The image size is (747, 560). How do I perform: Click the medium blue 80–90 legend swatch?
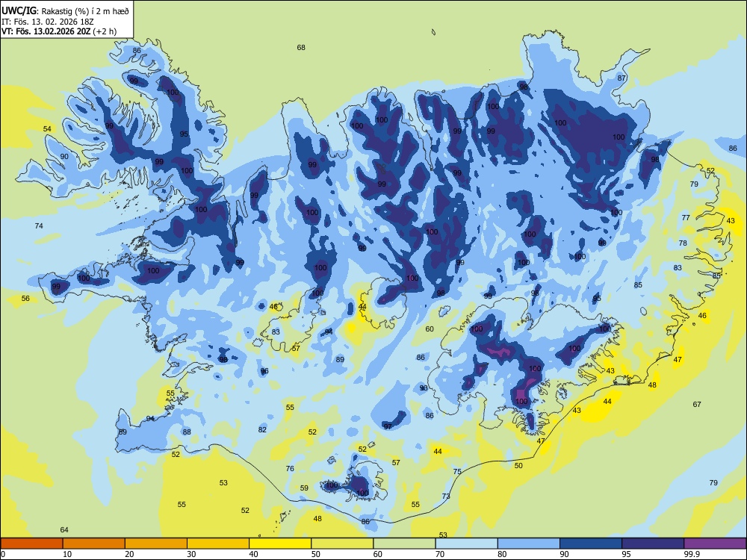529,544
